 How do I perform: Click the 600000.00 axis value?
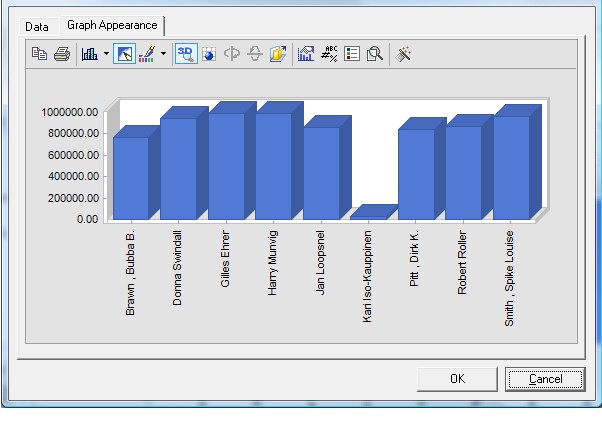click(x=73, y=155)
